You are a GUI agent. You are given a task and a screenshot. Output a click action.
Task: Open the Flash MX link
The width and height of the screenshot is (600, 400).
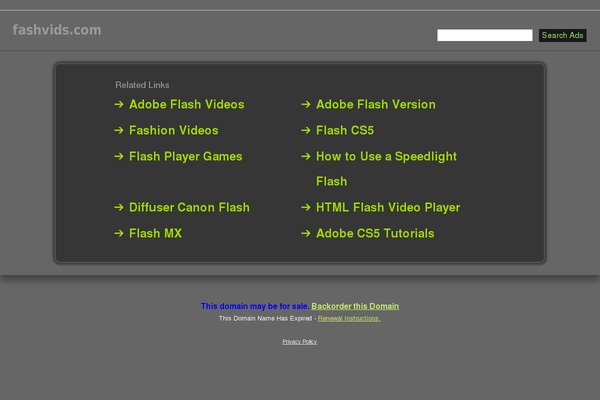155,233
